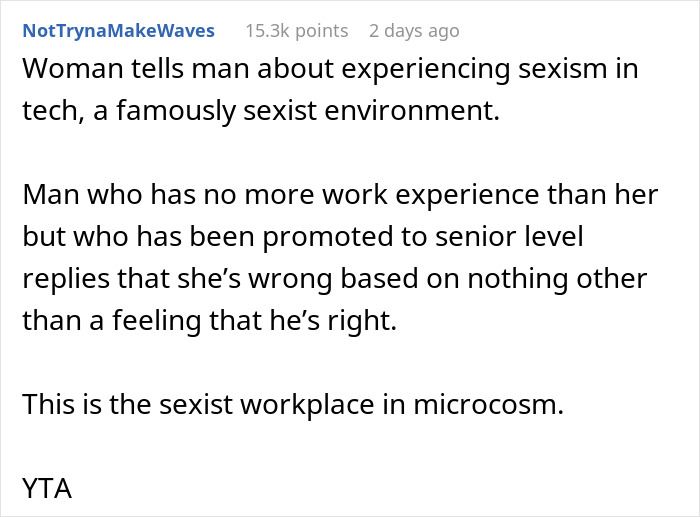
Task: Open the NotTrynaMakeWaves user profile
Action: 117,30
